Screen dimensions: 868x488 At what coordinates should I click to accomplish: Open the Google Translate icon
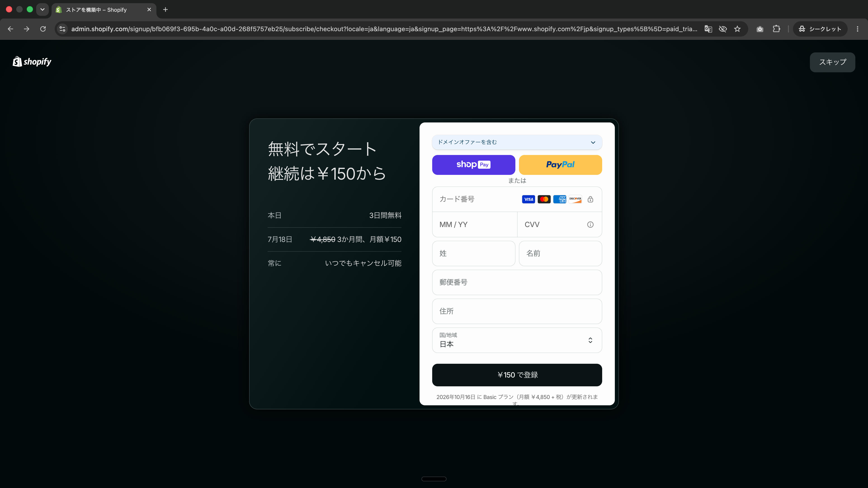[x=708, y=29]
